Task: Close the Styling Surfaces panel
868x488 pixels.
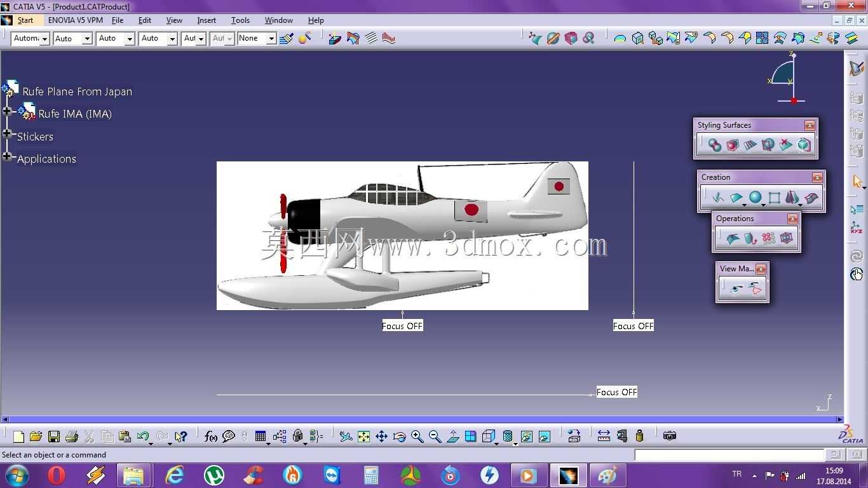Action: [x=810, y=126]
